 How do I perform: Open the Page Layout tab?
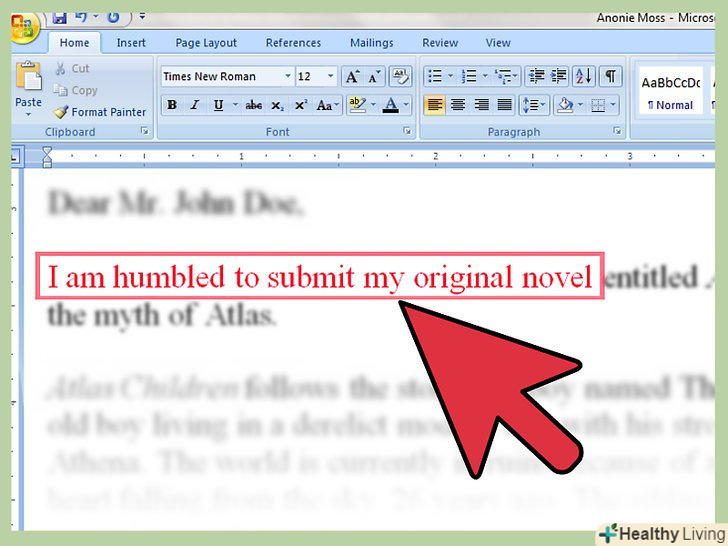click(206, 43)
